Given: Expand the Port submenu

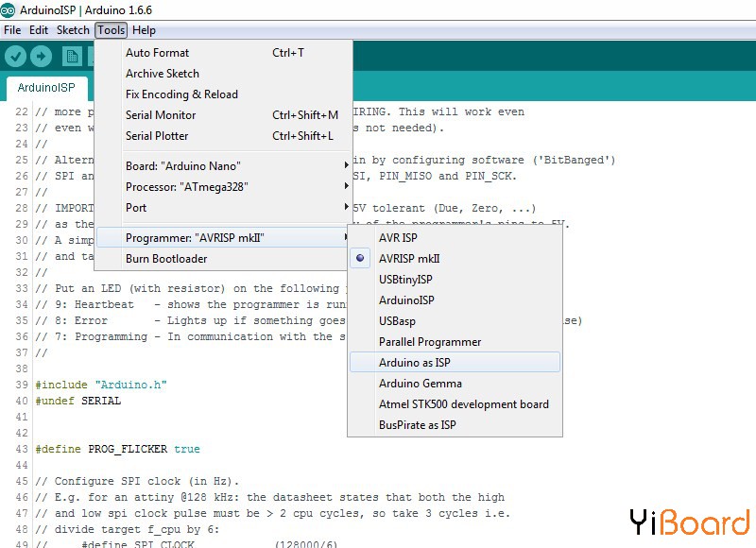Looking at the screenshot, I should tap(224, 207).
